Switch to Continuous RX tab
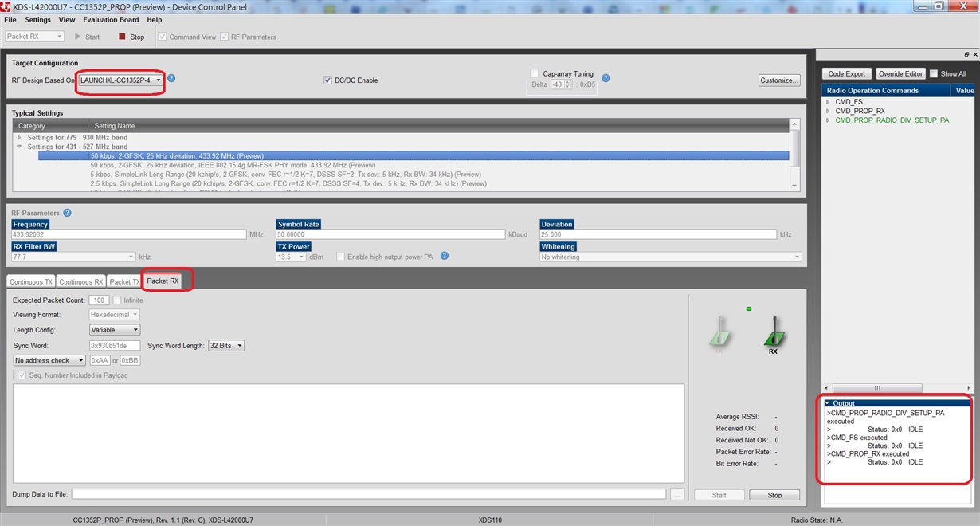Viewport: 980px width, 526px height. click(x=80, y=282)
